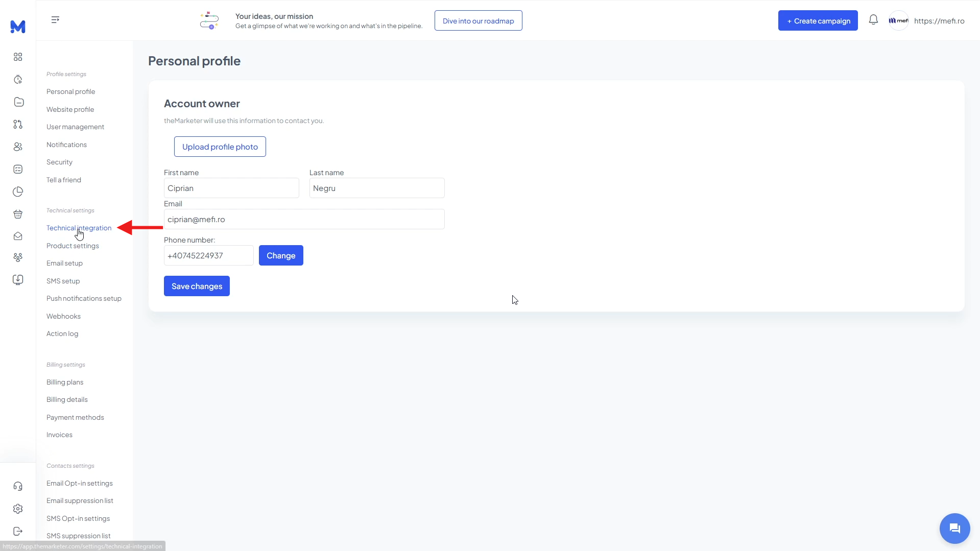Image resolution: width=980 pixels, height=551 pixels.
Task: Open the live chat bubble icon
Action: click(x=954, y=528)
